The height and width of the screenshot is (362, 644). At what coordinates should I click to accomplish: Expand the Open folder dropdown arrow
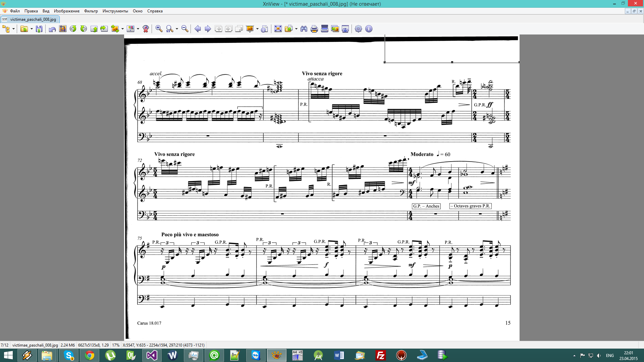pos(32,29)
